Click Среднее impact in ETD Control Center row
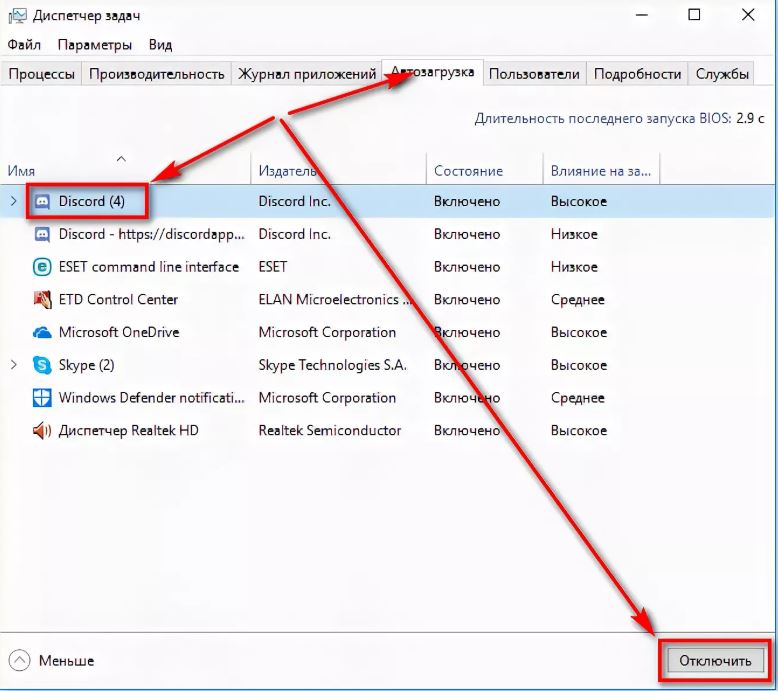778x691 pixels. [578, 300]
